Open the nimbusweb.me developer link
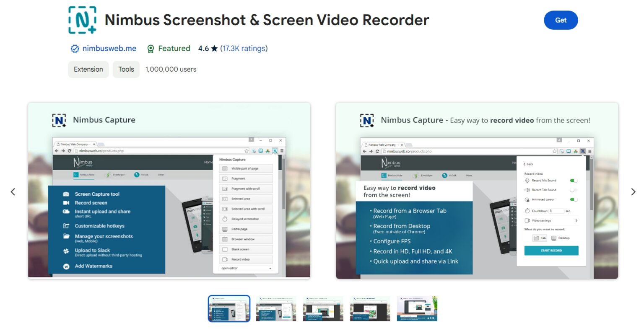This screenshot has height=336, width=644. [109, 48]
